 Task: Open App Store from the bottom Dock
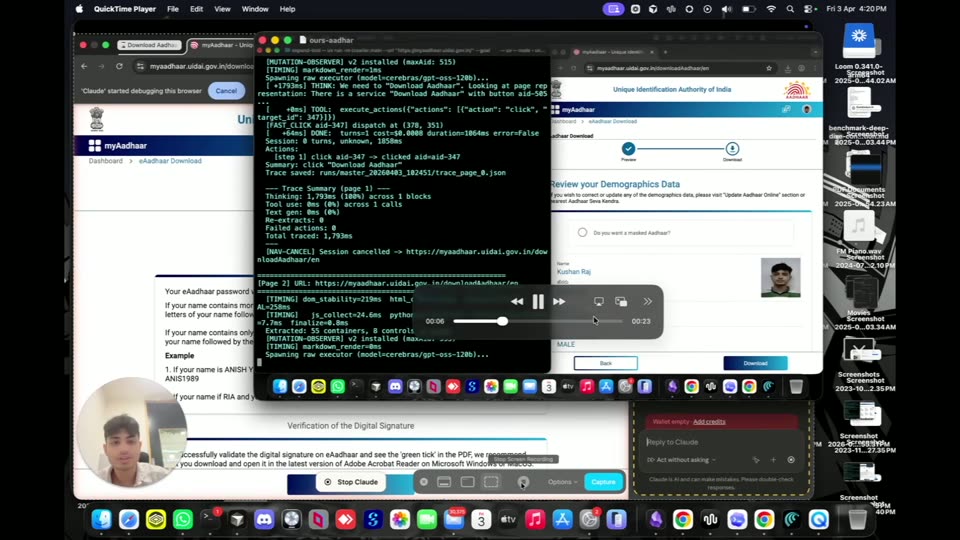(562, 519)
